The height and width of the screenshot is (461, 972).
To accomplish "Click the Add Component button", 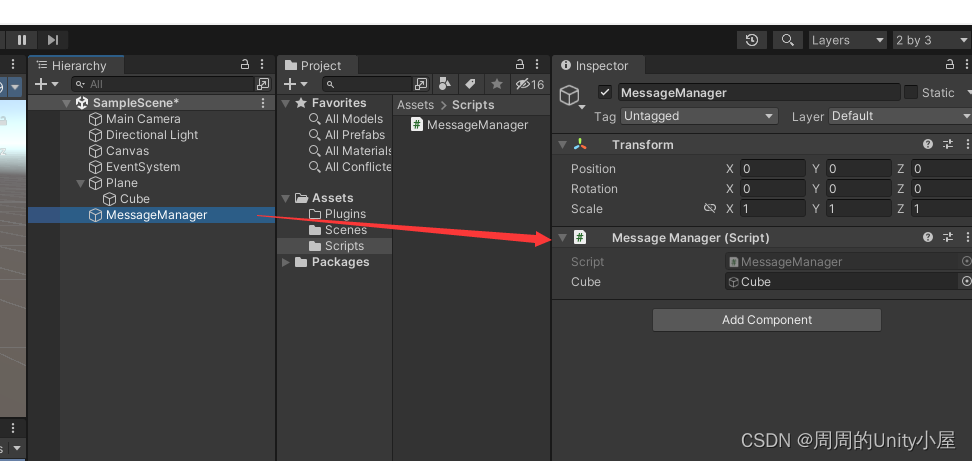I will coord(766,320).
